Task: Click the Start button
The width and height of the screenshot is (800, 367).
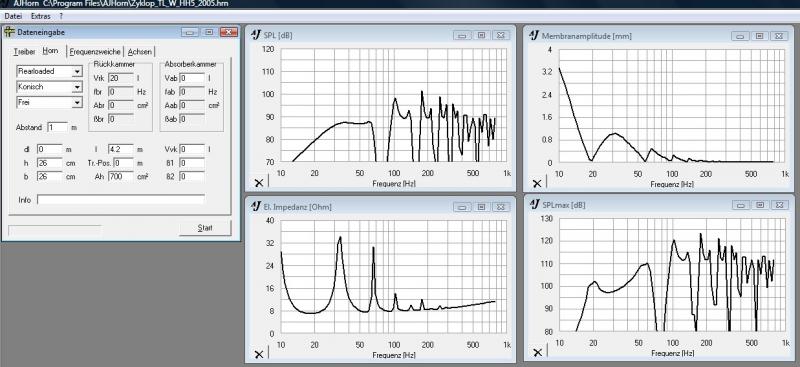Action: pos(205,228)
